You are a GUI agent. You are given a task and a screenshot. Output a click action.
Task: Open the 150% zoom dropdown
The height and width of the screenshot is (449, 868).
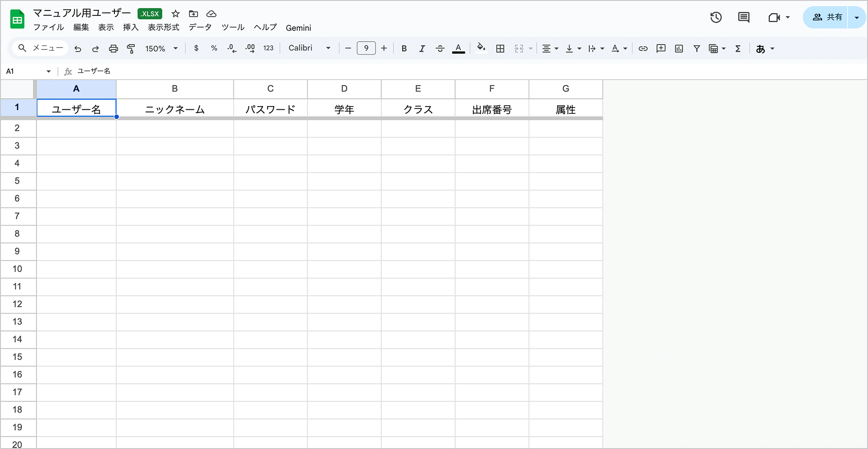(x=161, y=49)
